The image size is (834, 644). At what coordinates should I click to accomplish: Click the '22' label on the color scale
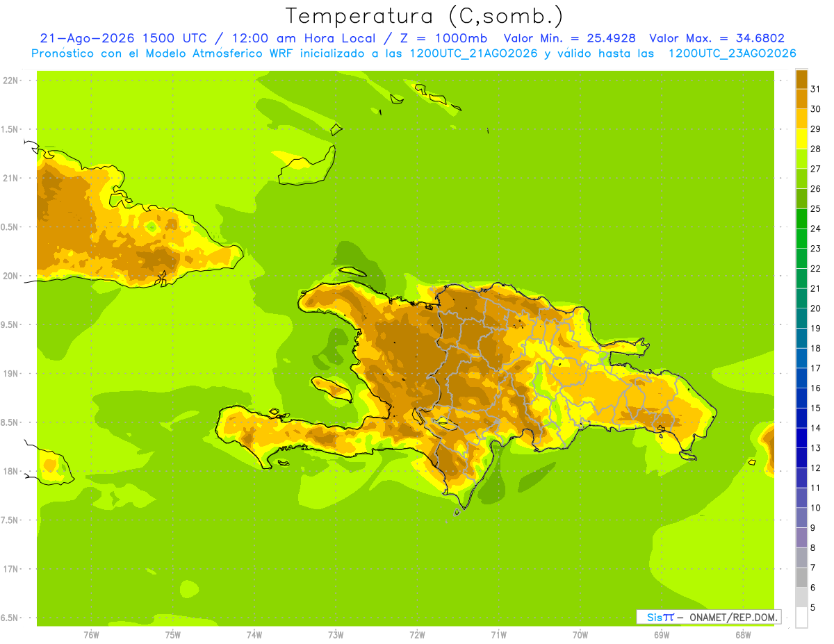point(815,268)
